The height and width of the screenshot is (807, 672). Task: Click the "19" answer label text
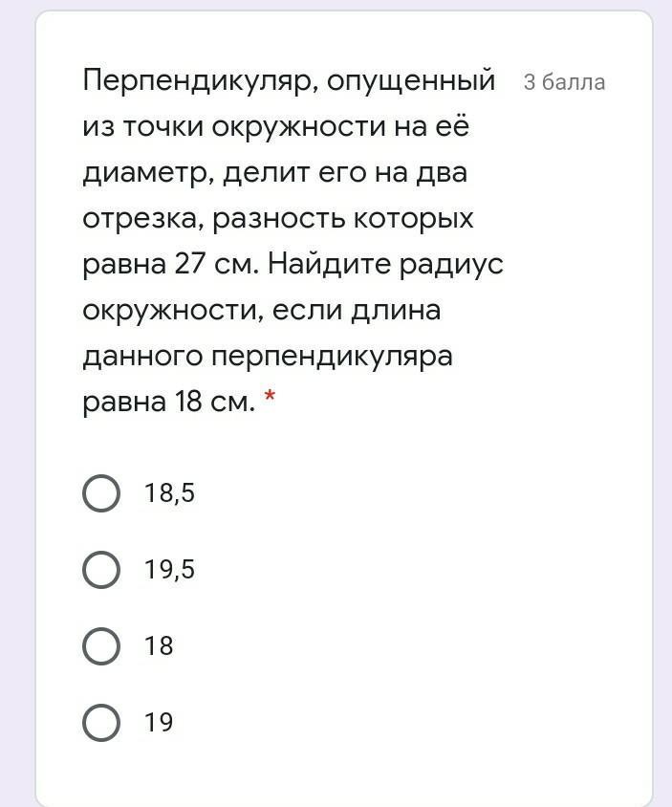[x=159, y=723]
